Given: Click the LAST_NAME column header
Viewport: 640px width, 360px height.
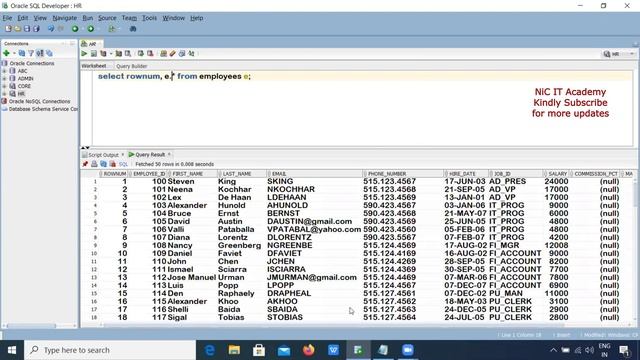Looking at the screenshot, I should tap(242, 174).
